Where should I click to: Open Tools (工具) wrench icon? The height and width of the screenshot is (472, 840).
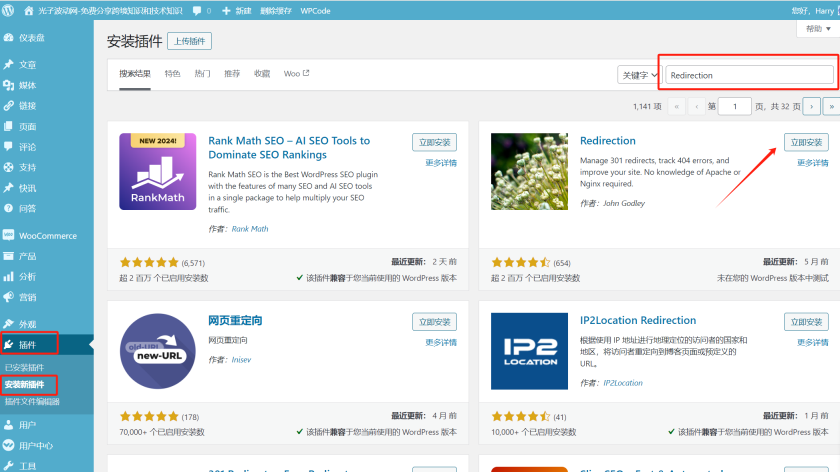point(8,466)
